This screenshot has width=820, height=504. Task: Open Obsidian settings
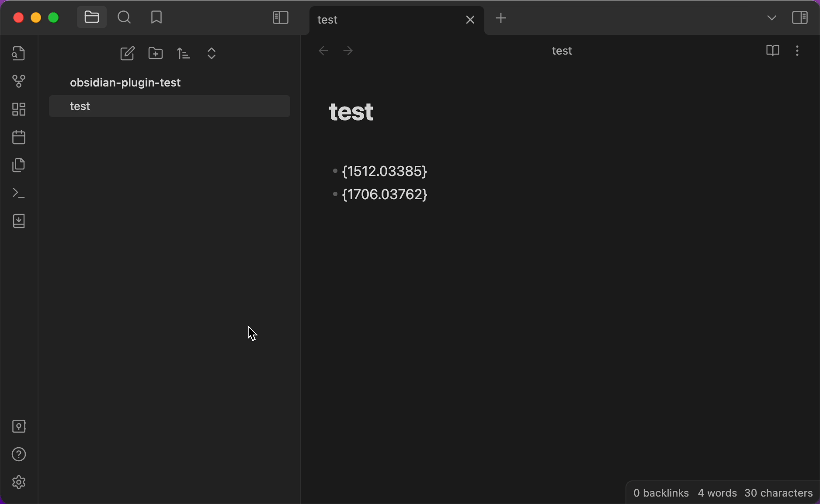[18, 482]
